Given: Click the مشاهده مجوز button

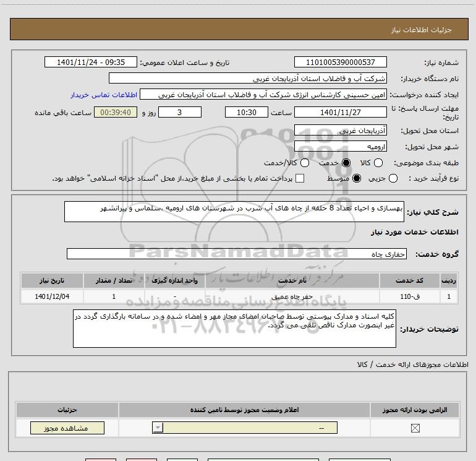Looking at the screenshot, I should [x=67, y=428].
